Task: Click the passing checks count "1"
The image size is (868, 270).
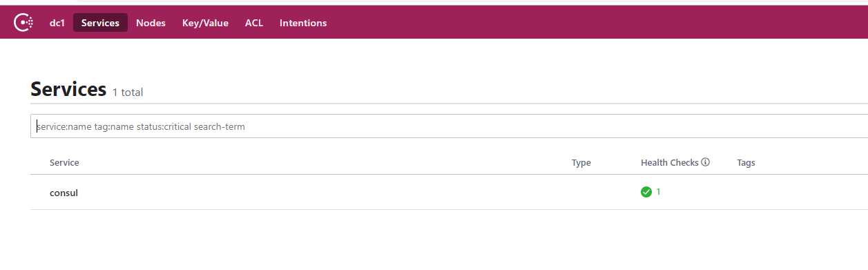Action: click(x=658, y=192)
